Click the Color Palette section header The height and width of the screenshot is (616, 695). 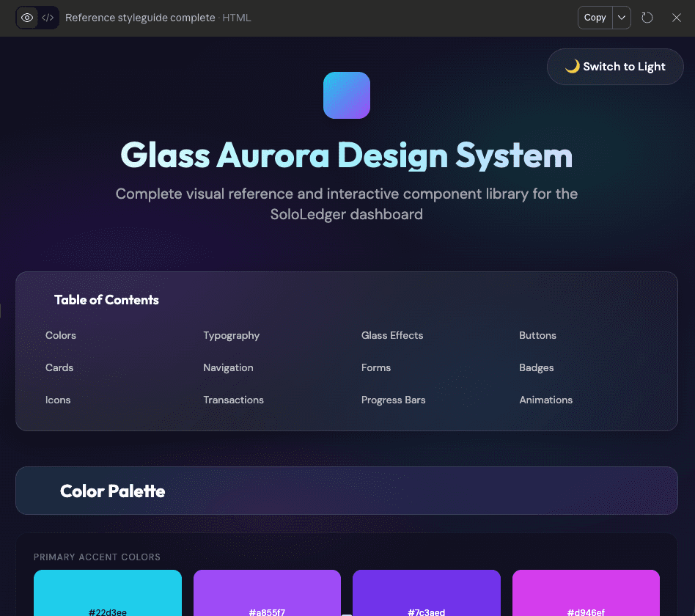tap(112, 491)
